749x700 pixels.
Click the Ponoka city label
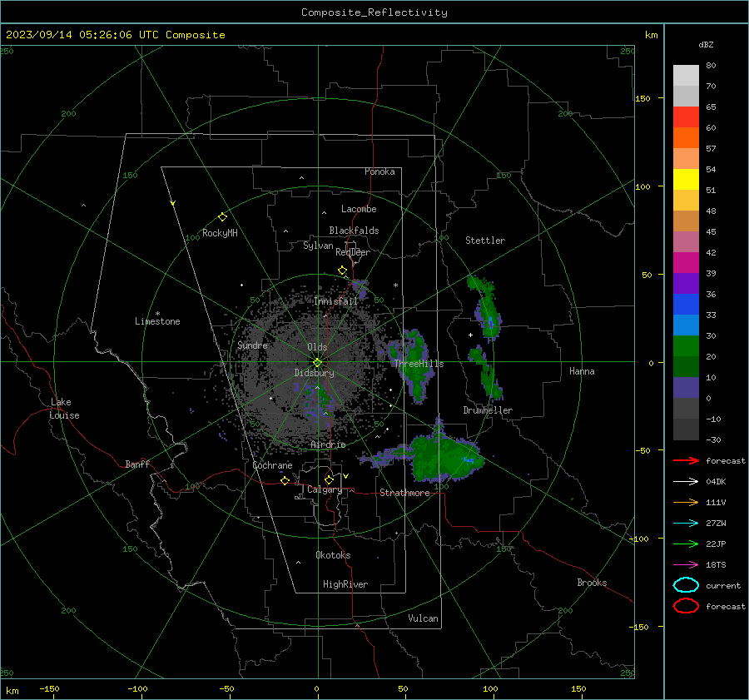[379, 171]
